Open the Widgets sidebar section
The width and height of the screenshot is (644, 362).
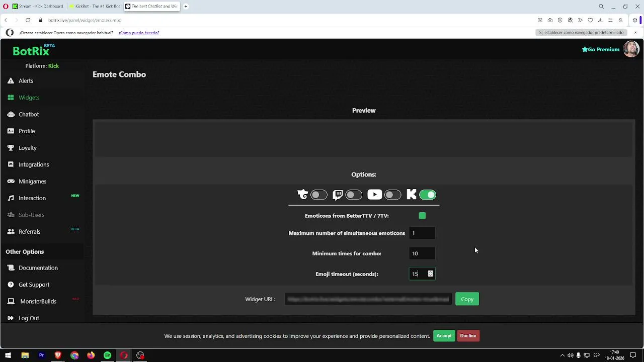pyautogui.click(x=29, y=98)
